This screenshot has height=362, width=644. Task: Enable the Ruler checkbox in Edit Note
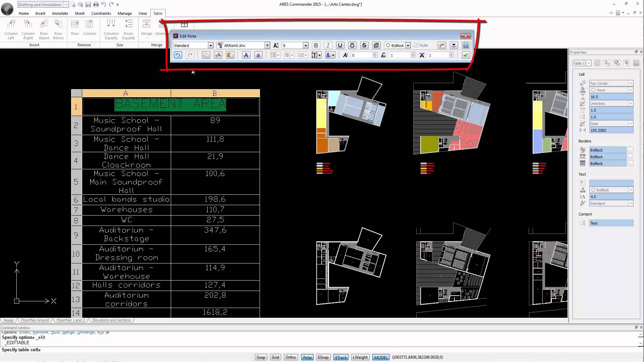pyautogui.click(x=416, y=45)
